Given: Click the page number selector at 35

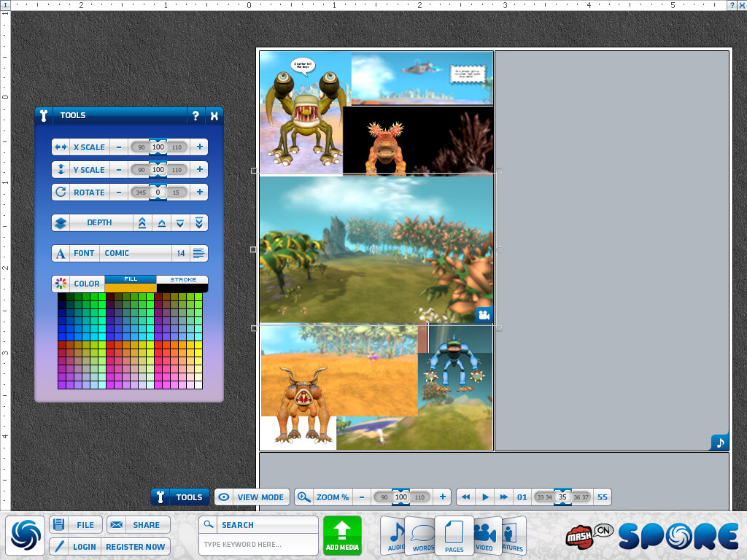Looking at the screenshot, I should point(562,497).
